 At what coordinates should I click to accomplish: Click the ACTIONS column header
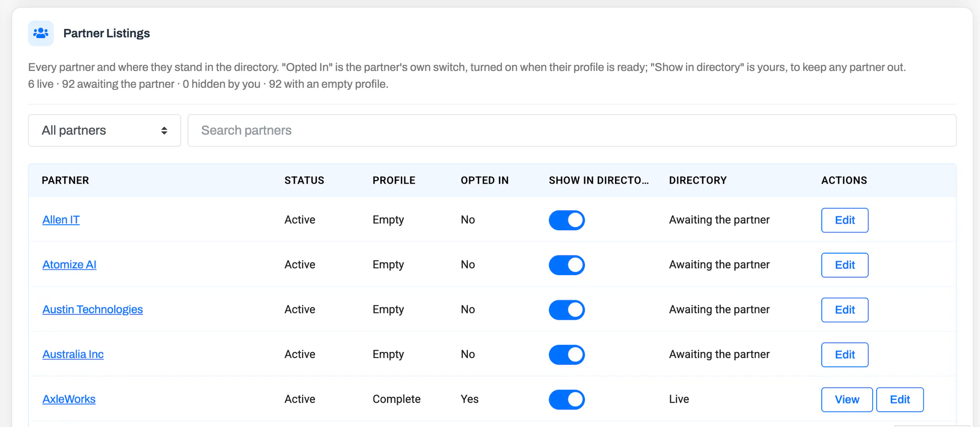844,180
